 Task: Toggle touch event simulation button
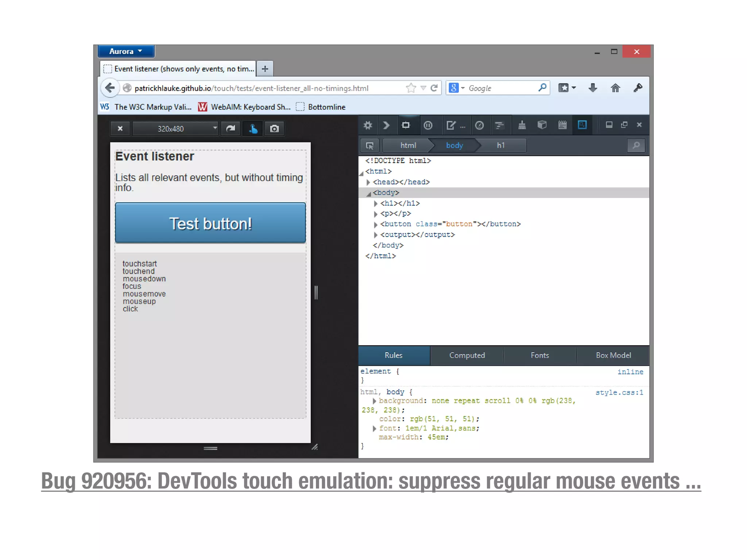[253, 129]
